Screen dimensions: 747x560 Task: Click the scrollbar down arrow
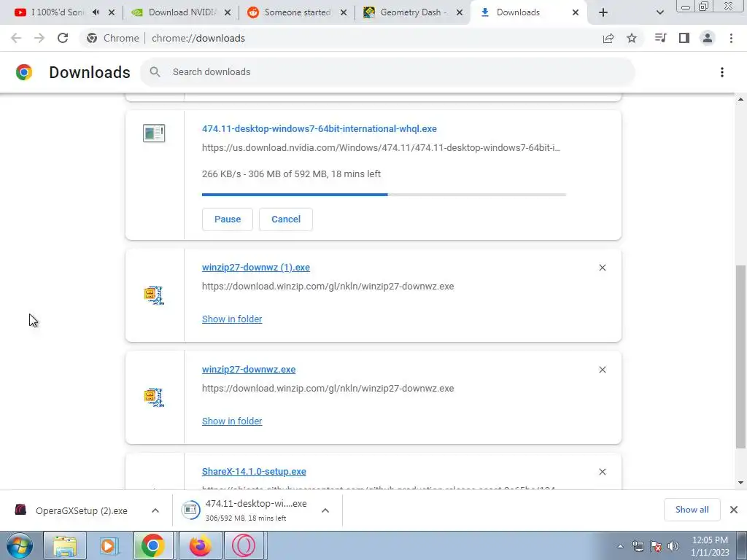coord(740,483)
